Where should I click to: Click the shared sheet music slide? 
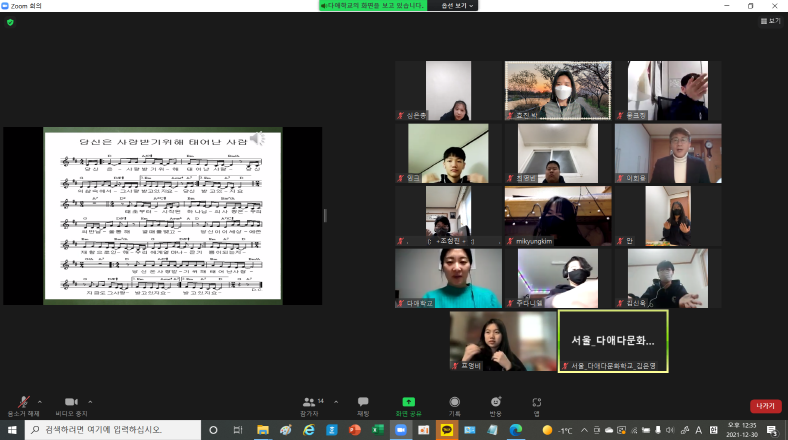163,215
